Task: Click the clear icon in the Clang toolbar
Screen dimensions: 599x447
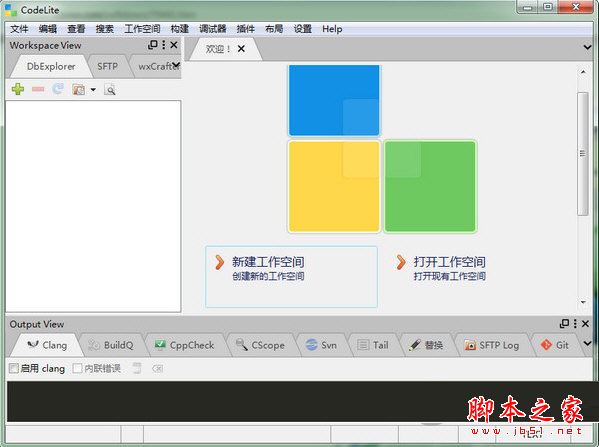Action: [x=157, y=369]
